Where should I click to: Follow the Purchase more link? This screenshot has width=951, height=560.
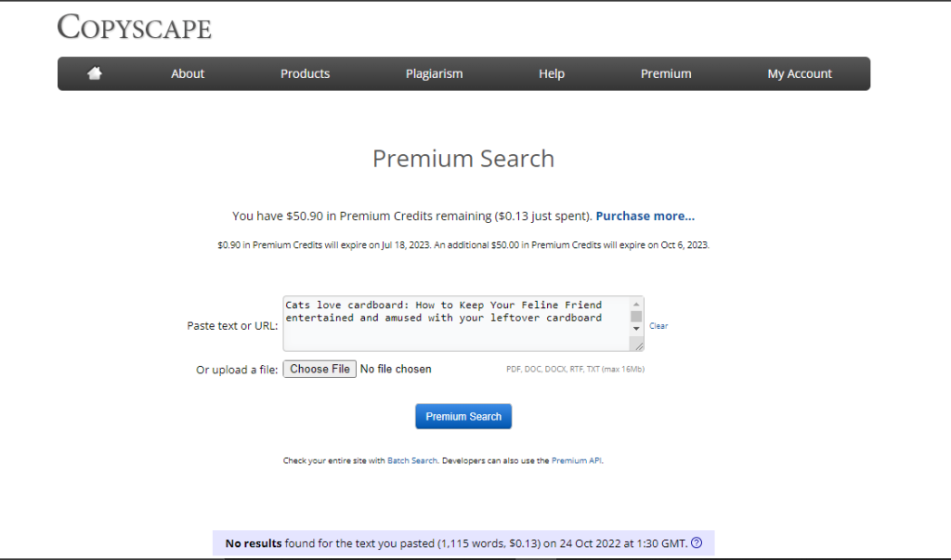(645, 215)
